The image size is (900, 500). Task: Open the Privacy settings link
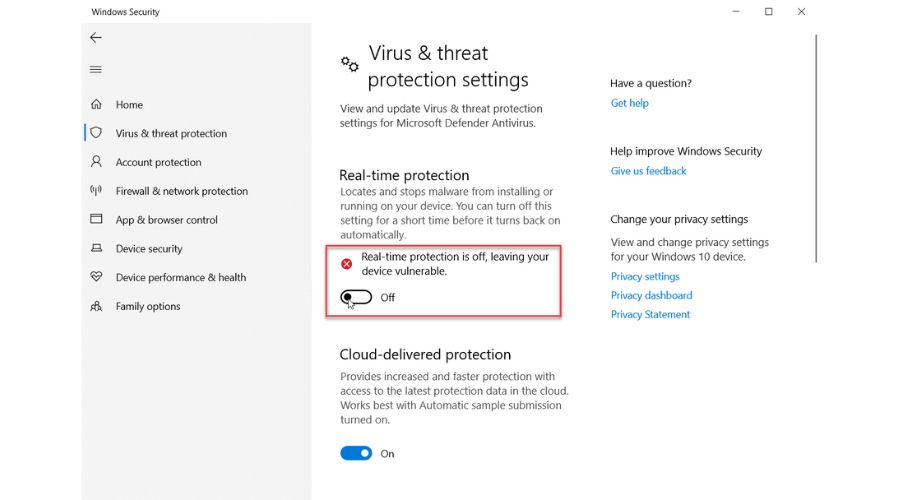645,277
